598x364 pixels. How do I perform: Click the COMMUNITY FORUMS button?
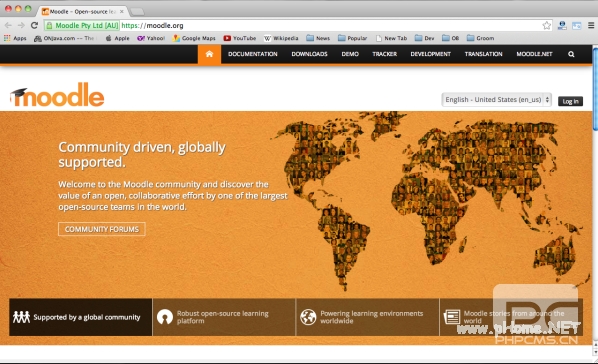point(102,229)
